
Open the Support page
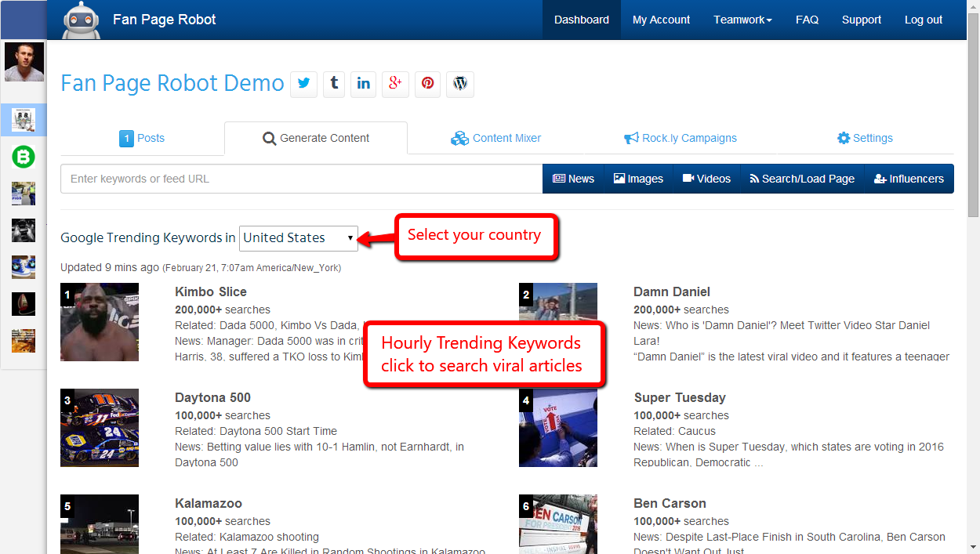tap(862, 20)
